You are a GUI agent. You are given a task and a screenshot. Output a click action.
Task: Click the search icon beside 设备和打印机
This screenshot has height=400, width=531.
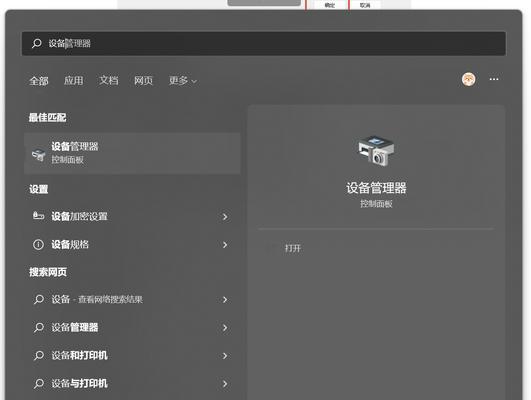39,356
